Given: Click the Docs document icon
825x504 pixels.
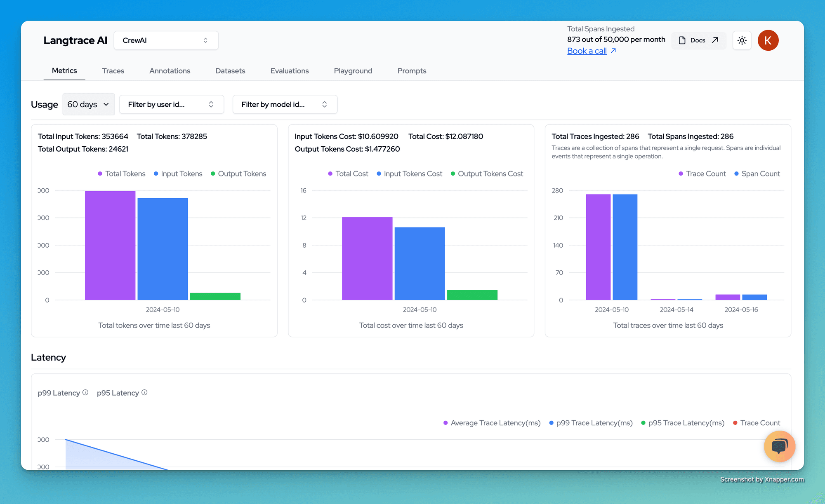Looking at the screenshot, I should (x=682, y=40).
